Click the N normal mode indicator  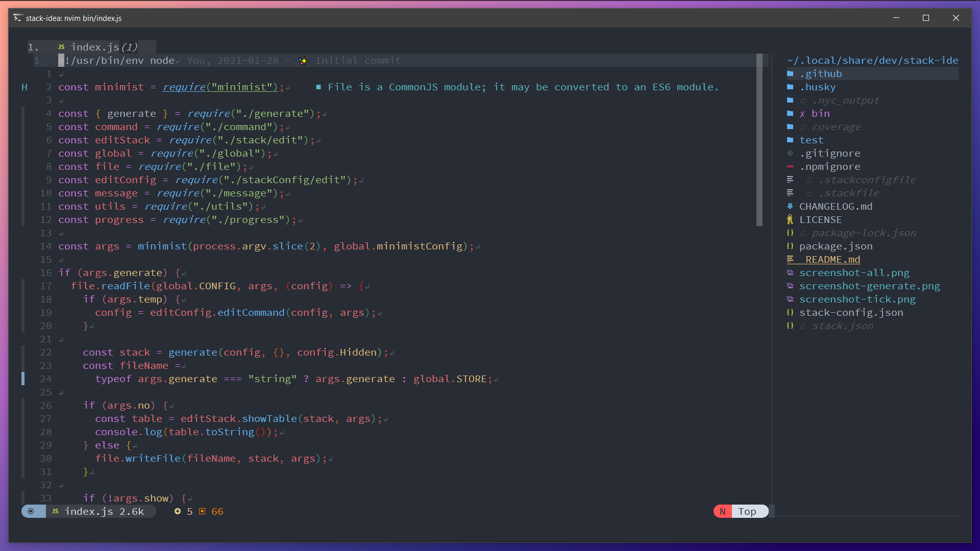point(722,511)
